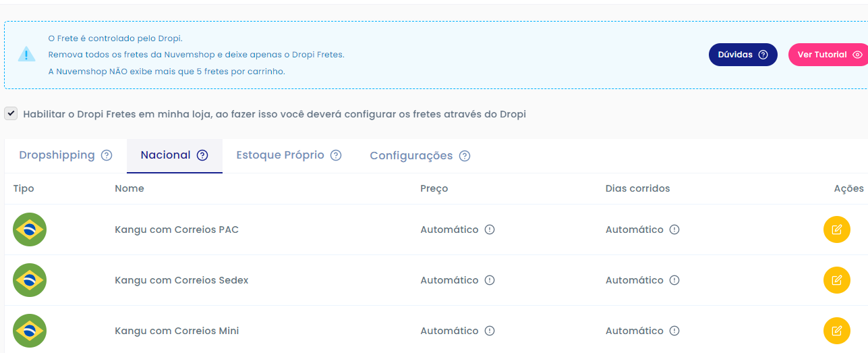Image resolution: width=868 pixels, height=353 pixels.
Task: Click info icon next to Sedex Dias corridos Automático
Action: (x=674, y=280)
